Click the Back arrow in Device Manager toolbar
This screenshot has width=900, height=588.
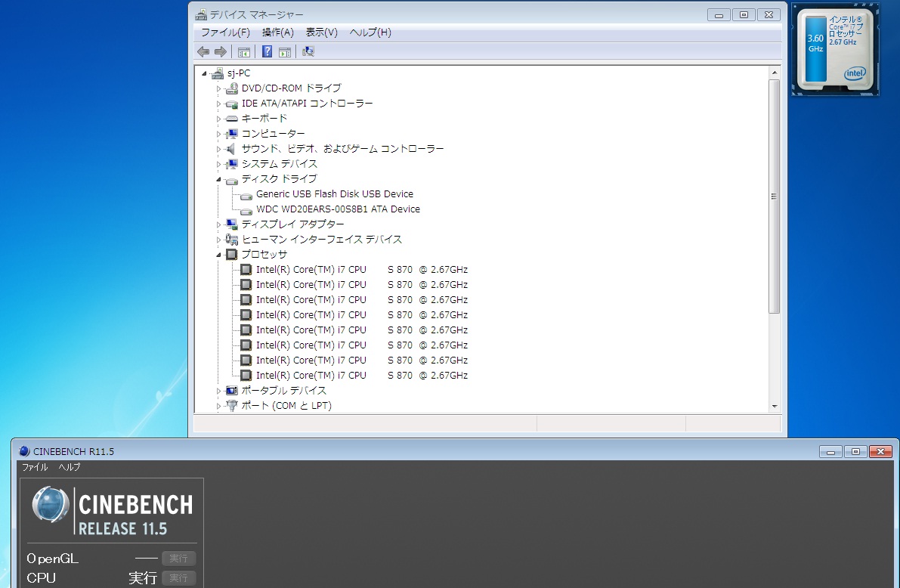click(x=203, y=51)
